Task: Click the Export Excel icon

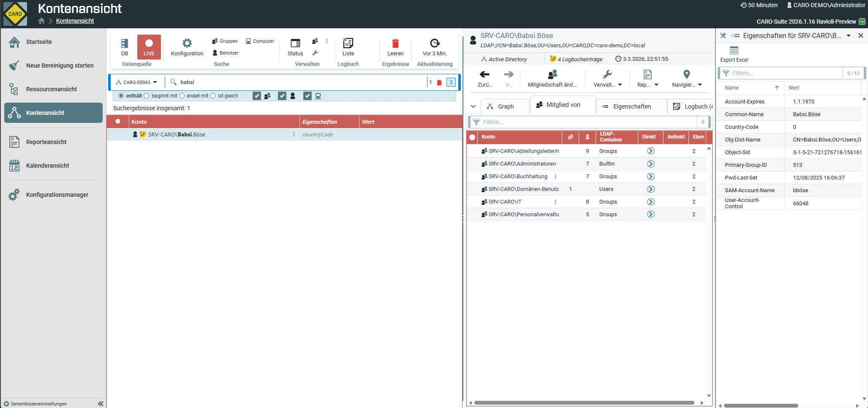Action: pyautogui.click(x=734, y=51)
